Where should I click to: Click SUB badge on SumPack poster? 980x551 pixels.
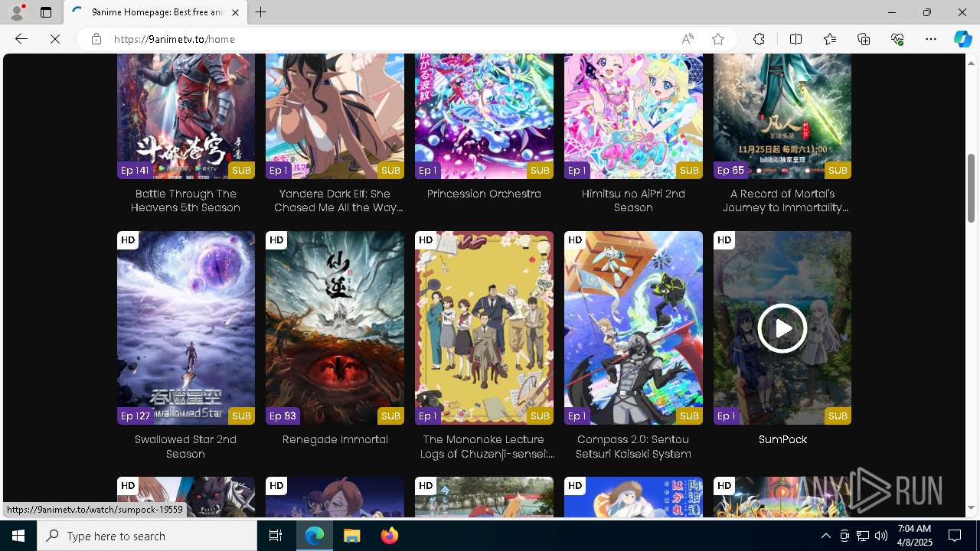pos(838,416)
